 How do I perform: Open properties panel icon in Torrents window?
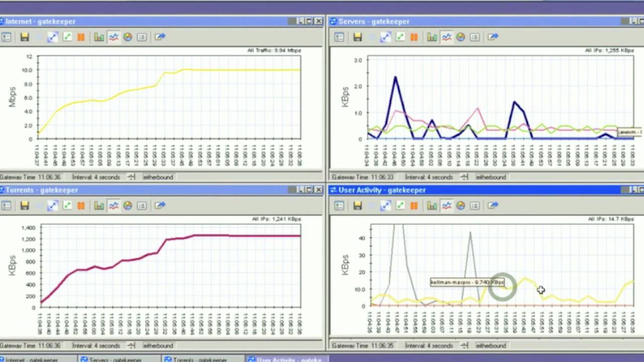6,206
